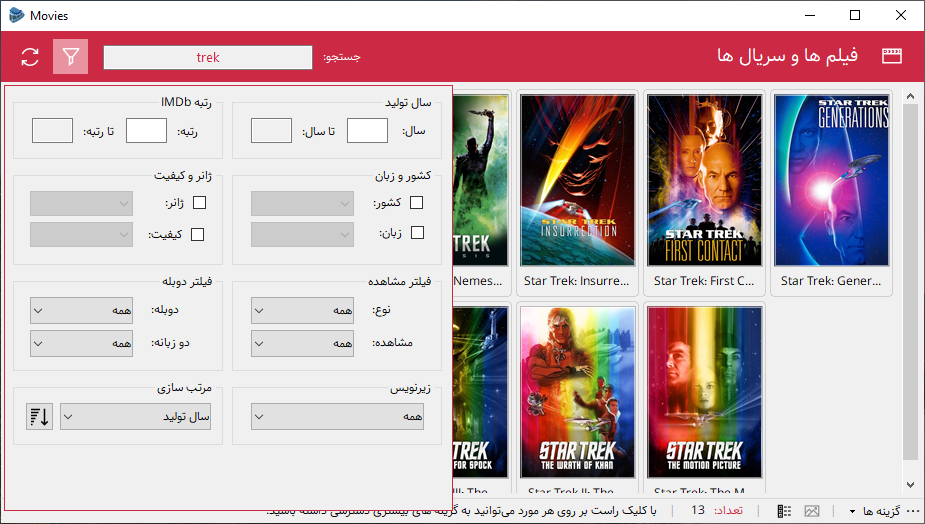Click the three dots icon in status bar
The width and height of the screenshot is (925, 524).
(913, 511)
